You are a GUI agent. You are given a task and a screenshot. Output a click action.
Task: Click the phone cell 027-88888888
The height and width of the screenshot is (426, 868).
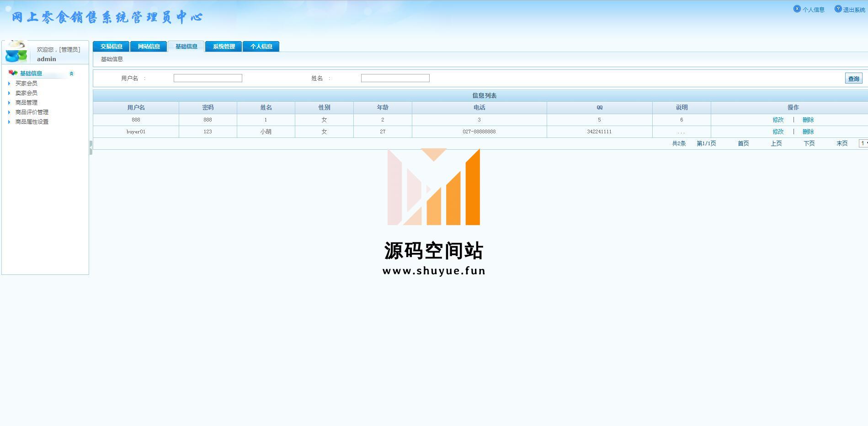[479, 131]
